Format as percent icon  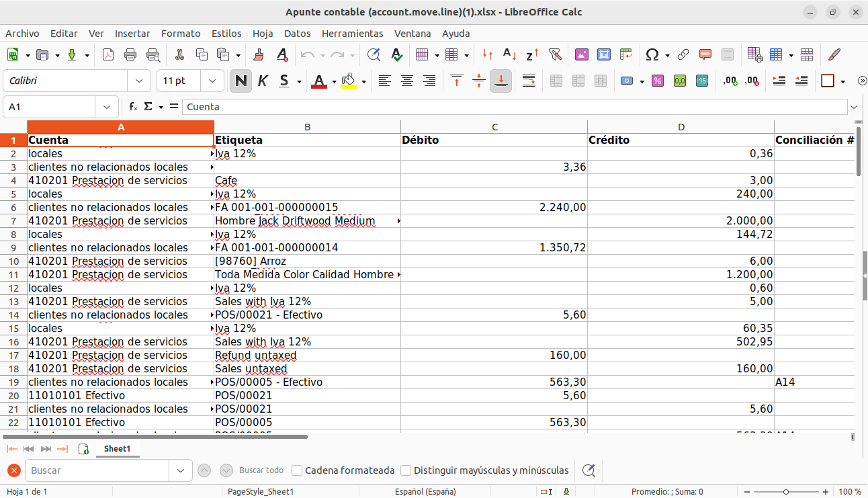coord(658,81)
